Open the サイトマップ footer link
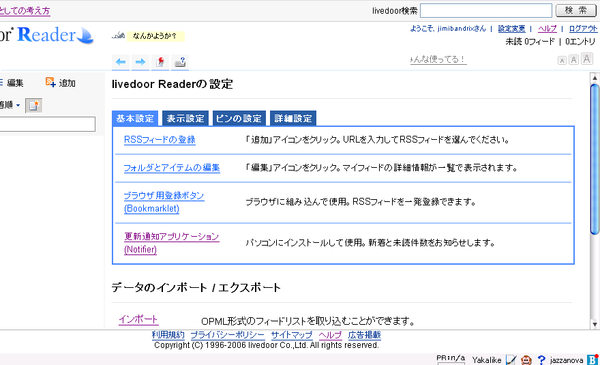 (x=292, y=335)
